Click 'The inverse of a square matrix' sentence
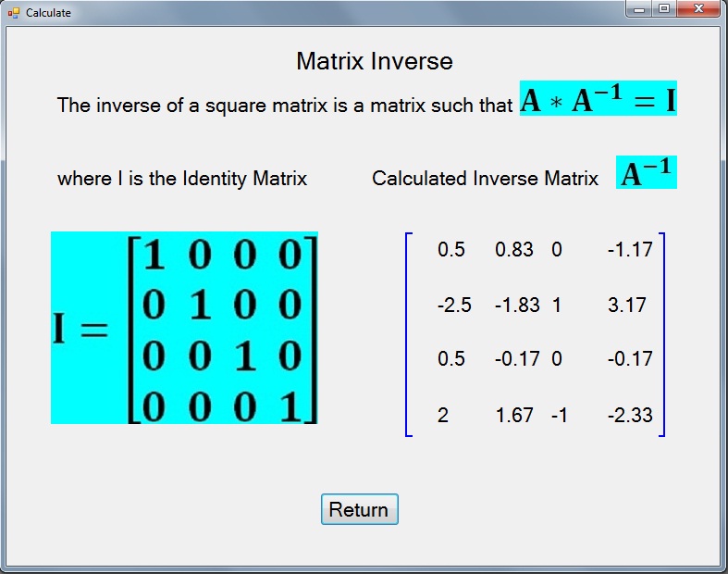Image resolution: width=728 pixels, height=574 pixels. [x=285, y=106]
